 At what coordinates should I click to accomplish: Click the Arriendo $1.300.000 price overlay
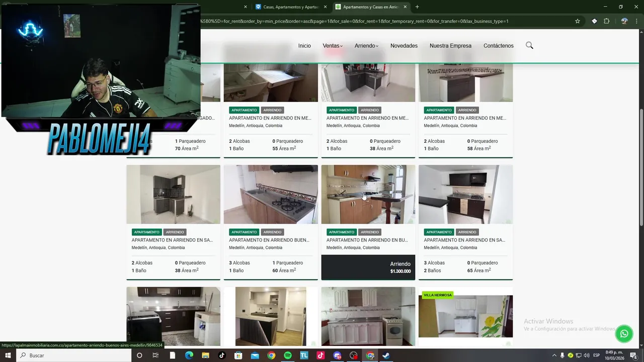(368, 267)
